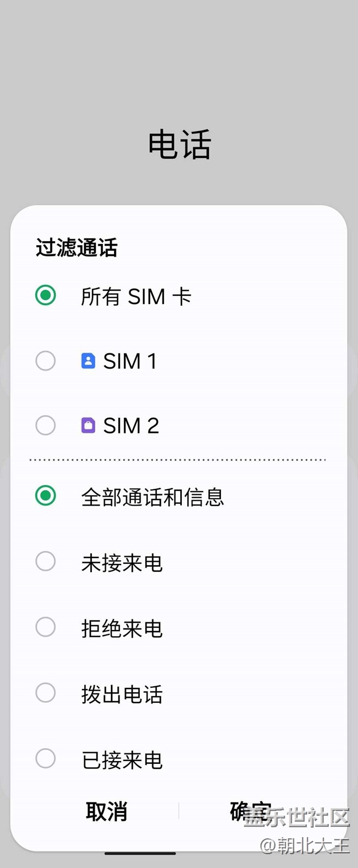Tap the 电话 title above the dialog

point(180,145)
